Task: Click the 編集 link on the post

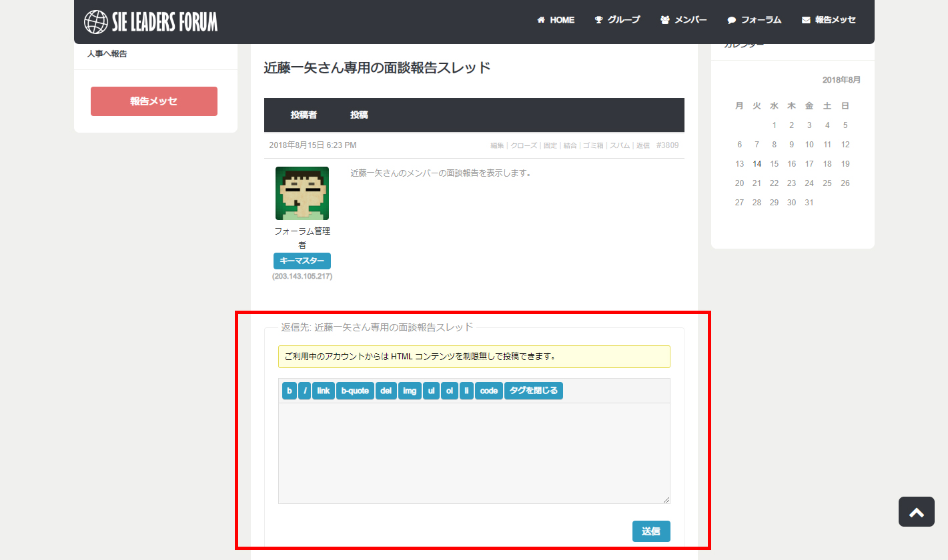Action: (497, 145)
